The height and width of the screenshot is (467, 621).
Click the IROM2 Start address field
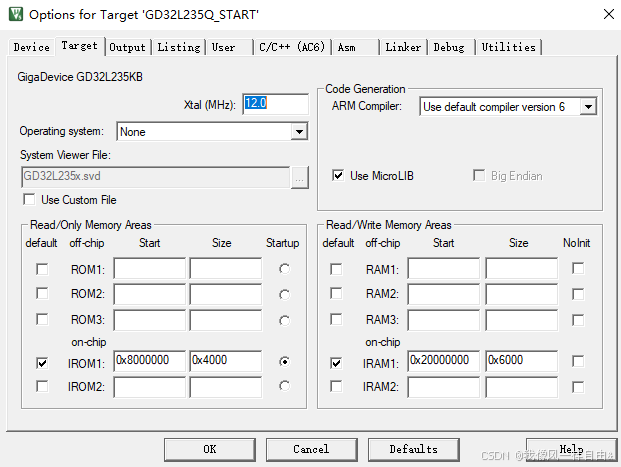[x=150, y=387]
